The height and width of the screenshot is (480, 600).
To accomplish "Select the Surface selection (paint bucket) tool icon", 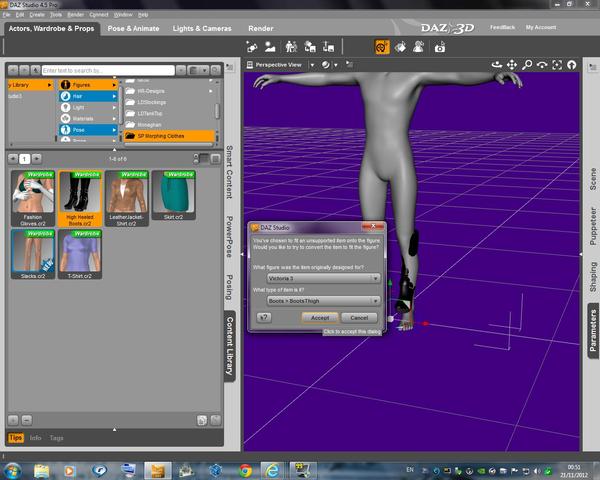I will (x=400, y=47).
